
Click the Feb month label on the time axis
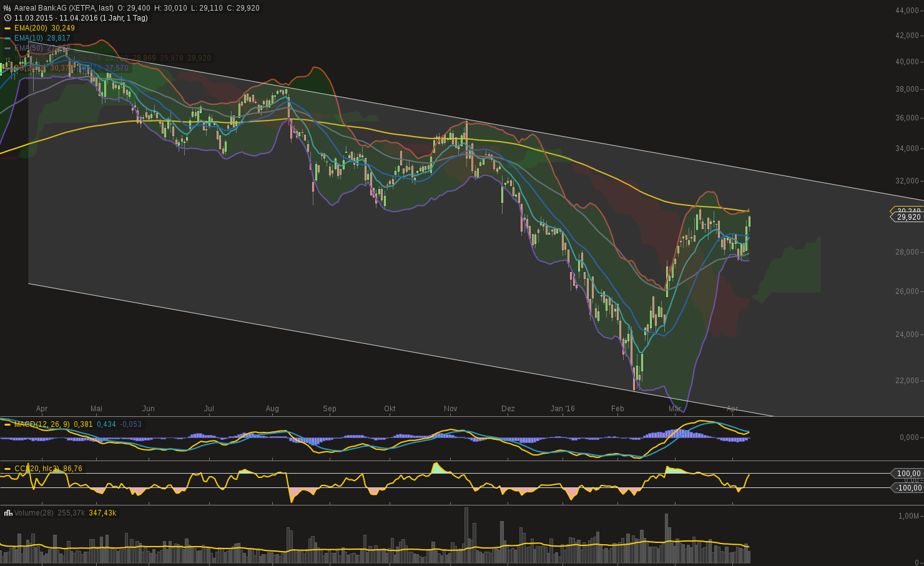(x=617, y=409)
